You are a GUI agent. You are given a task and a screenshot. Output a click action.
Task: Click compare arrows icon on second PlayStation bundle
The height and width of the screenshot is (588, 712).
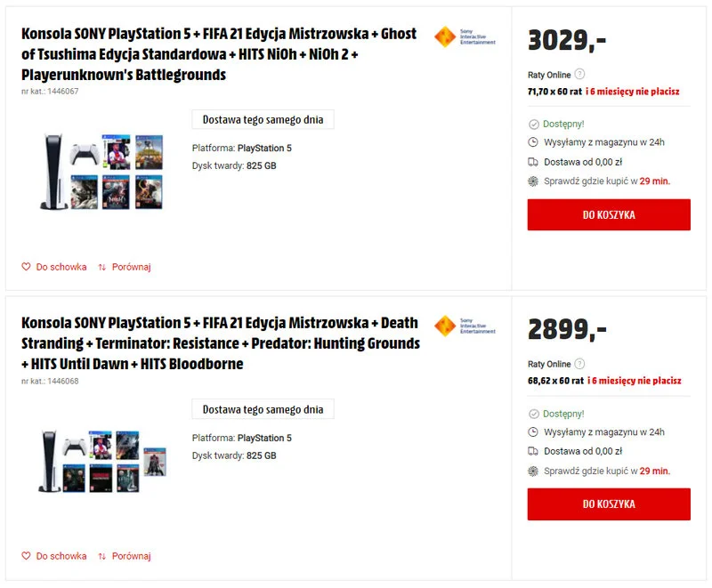[102, 556]
